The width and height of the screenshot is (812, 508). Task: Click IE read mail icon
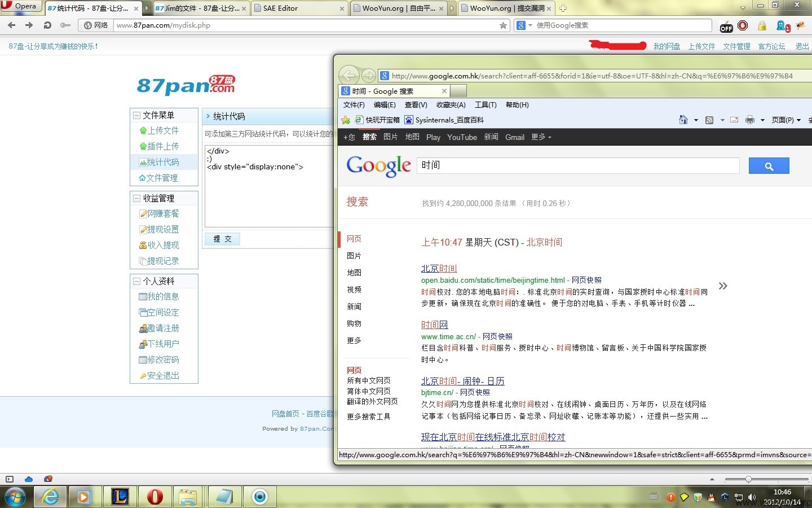tap(734, 120)
